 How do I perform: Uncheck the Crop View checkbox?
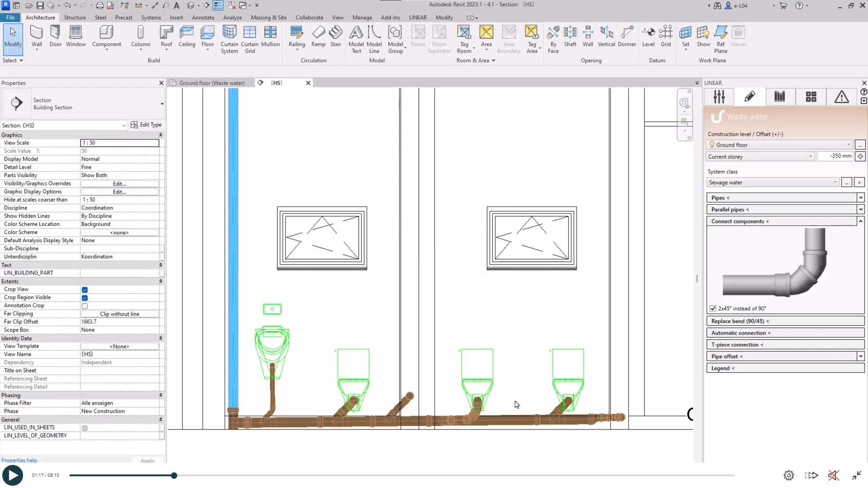[85, 290]
